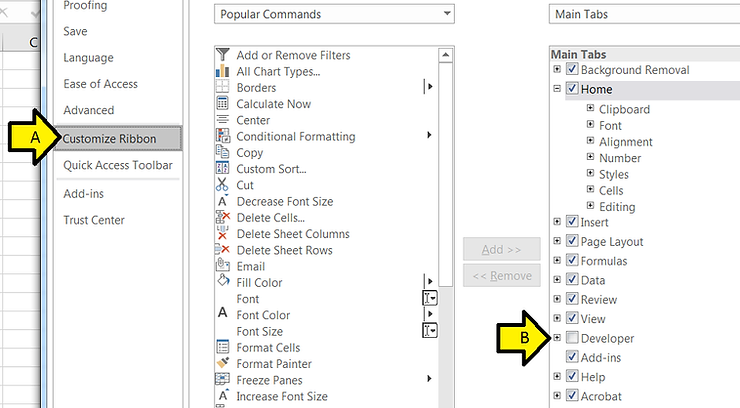Collapse the Home tab tree node

[557, 88]
